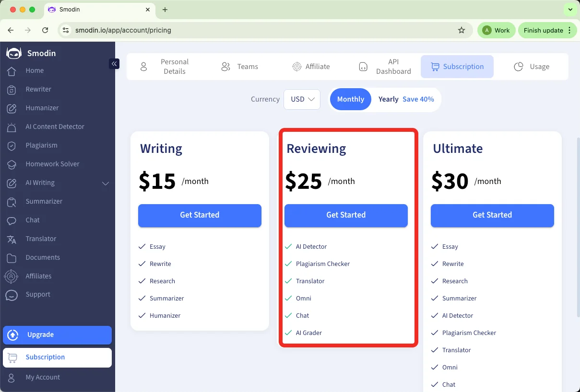The width and height of the screenshot is (580, 392).
Task: Click AI Grader feature in Reviewing plan
Action: [309, 333]
